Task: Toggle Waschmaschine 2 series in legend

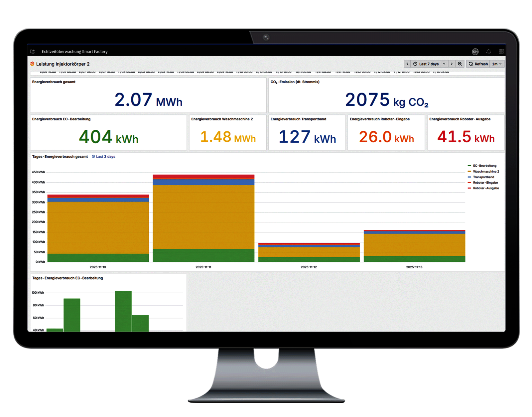Action: coord(486,172)
